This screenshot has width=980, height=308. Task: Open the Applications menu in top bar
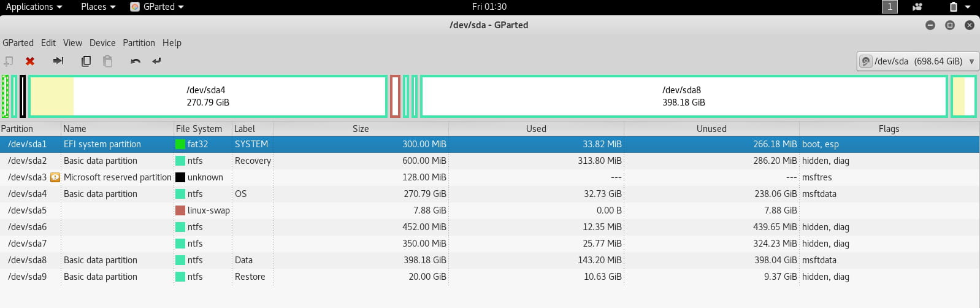pos(34,7)
